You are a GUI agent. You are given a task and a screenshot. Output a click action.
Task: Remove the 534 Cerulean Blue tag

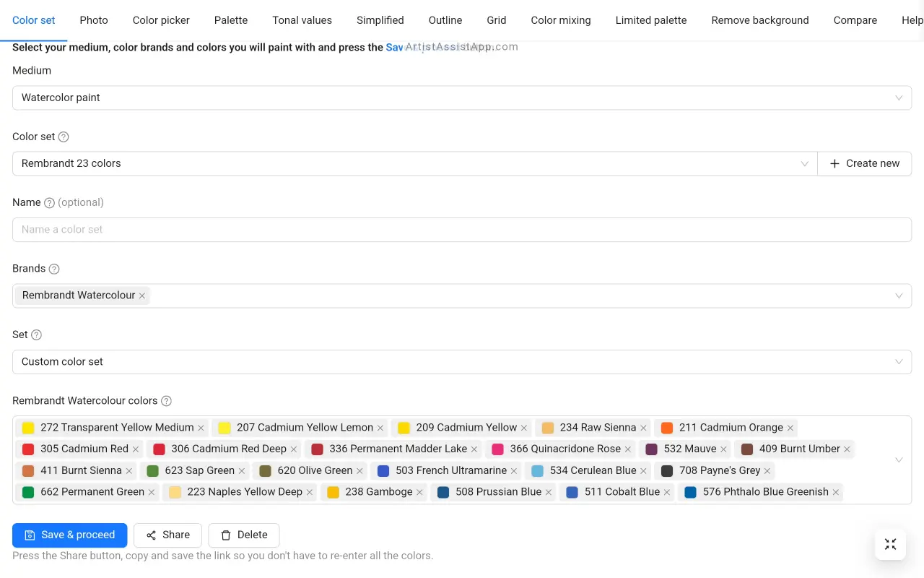pos(643,471)
